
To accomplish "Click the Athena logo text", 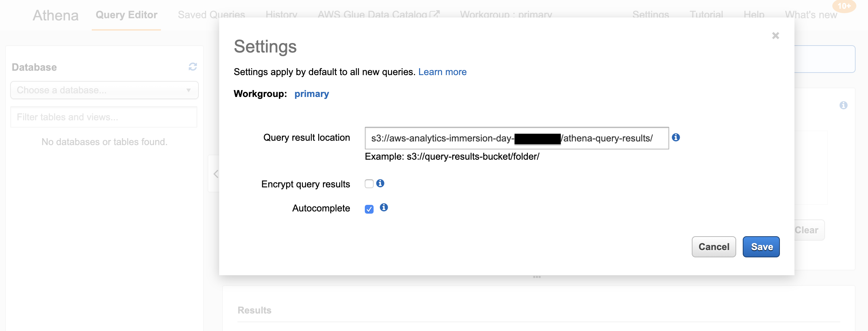I will click(x=56, y=15).
